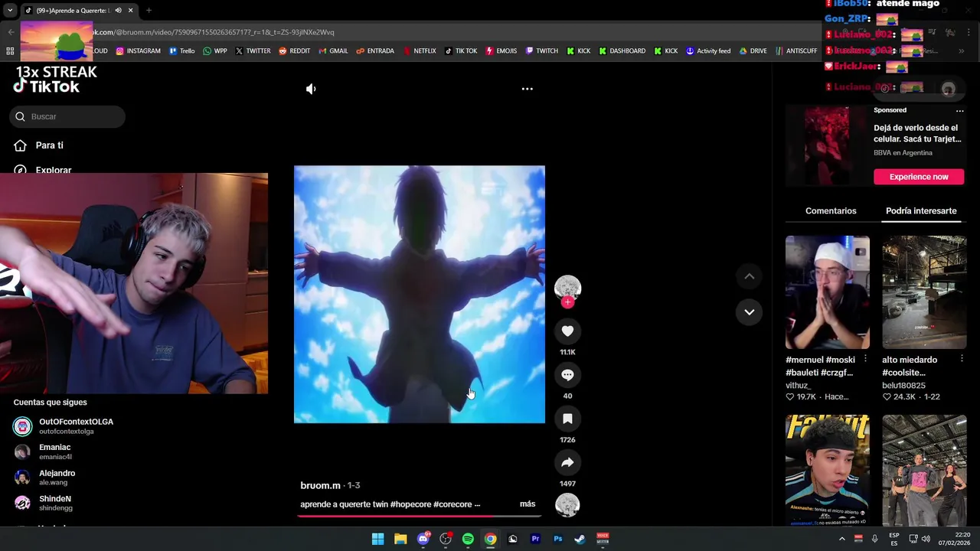Follow creator with red plus badge
The width and height of the screenshot is (980, 551).
[567, 302]
